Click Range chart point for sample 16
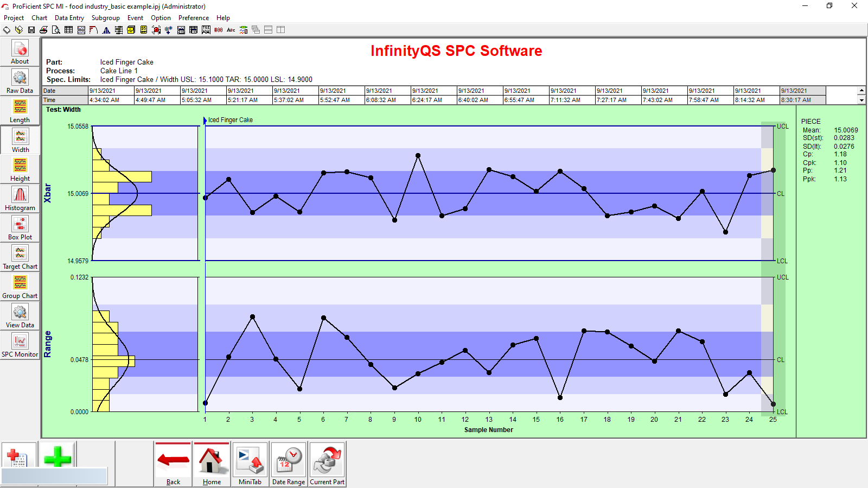 [x=560, y=397]
